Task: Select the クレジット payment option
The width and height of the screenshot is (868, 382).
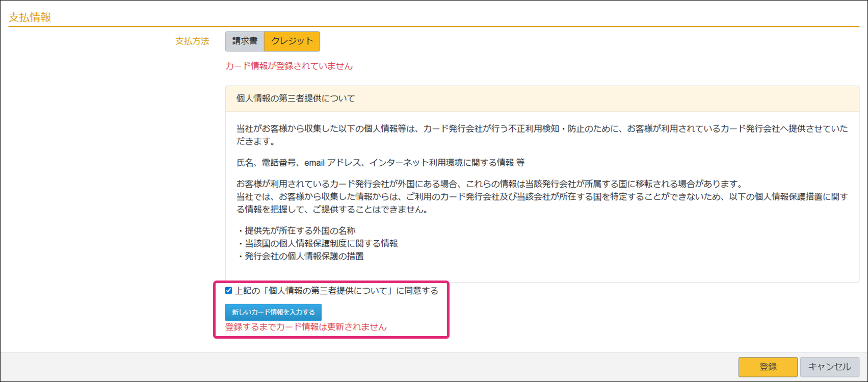Action: (292, 41)
